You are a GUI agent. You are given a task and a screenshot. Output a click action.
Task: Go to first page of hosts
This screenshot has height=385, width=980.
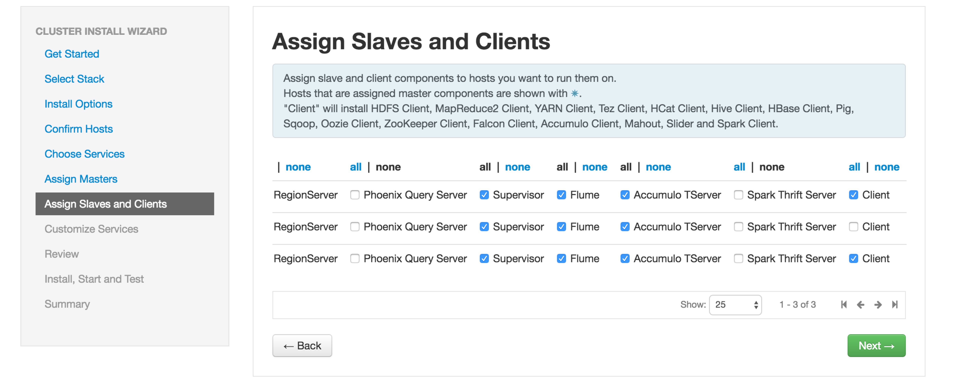click(x=843, y=305)
